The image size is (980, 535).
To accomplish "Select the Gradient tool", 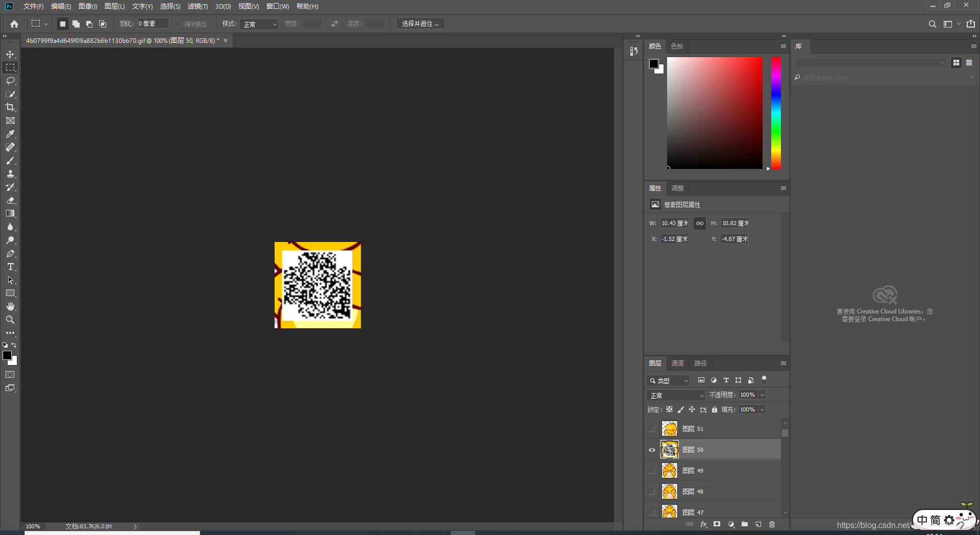I will click(10, 213).
